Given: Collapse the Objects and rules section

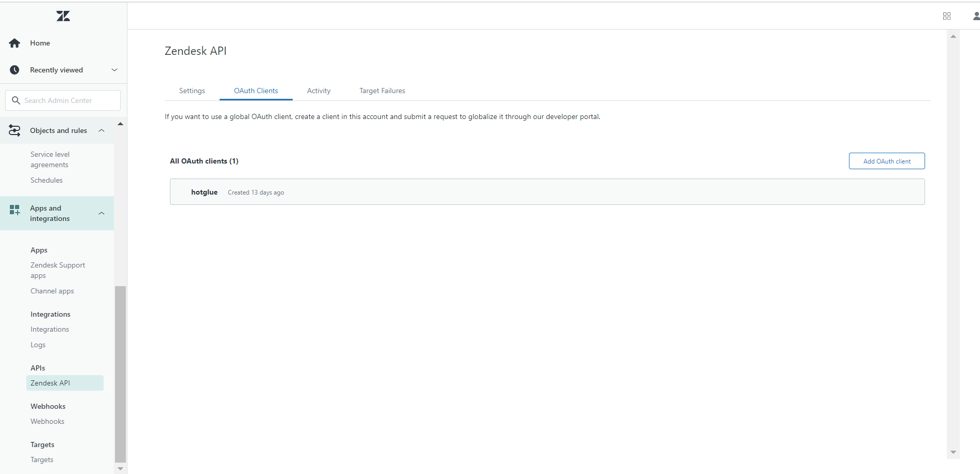Looking at the screenshot, I should point(102,130).
